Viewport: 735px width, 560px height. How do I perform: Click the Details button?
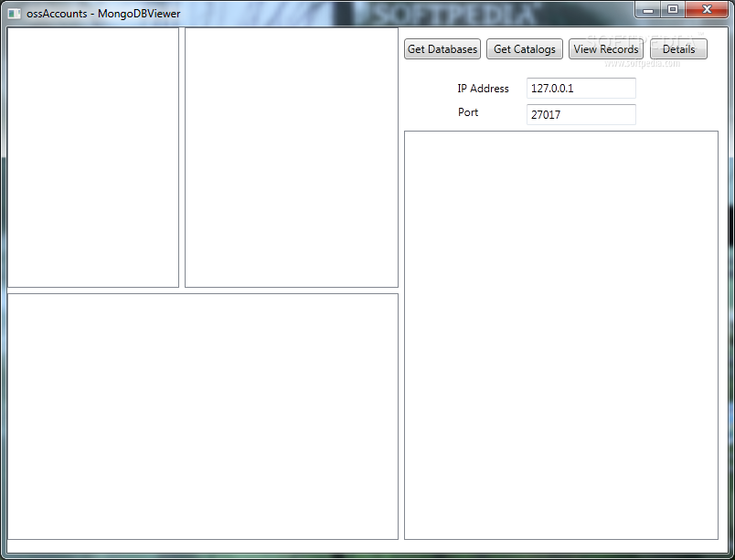click(x=678, y=49)
